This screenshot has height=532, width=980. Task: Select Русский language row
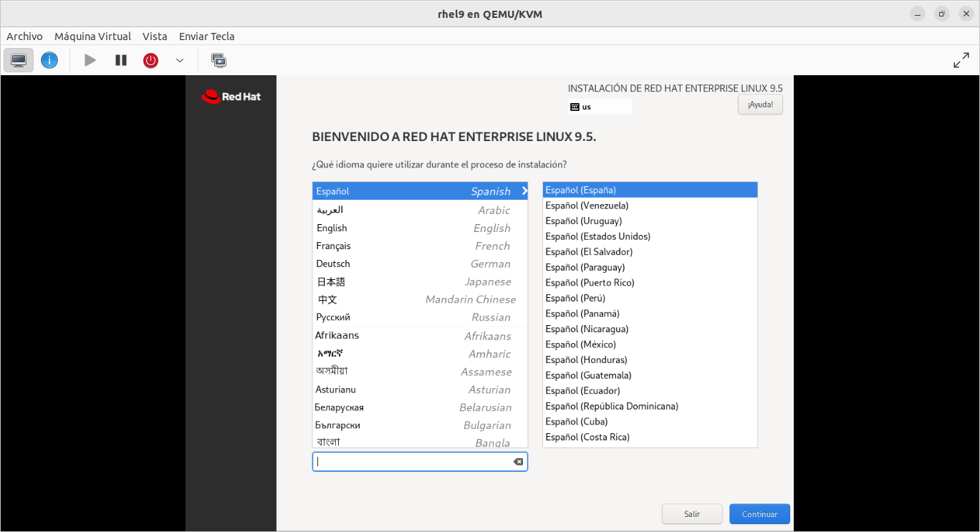pos(420,317)
